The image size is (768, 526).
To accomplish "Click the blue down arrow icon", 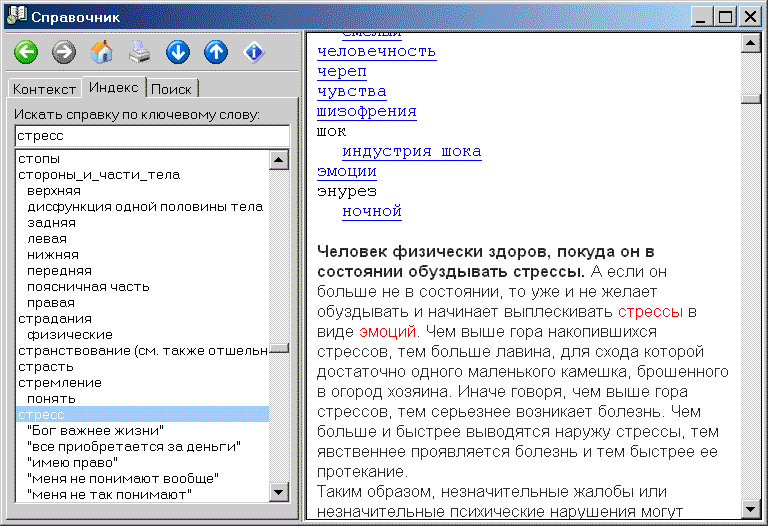I will [x=178, y=52].
